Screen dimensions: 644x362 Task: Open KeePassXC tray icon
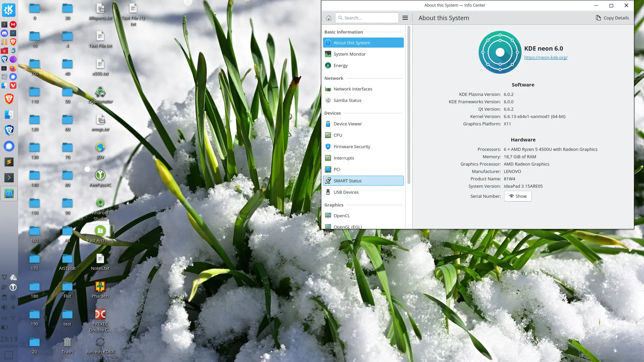coord(13,287)
